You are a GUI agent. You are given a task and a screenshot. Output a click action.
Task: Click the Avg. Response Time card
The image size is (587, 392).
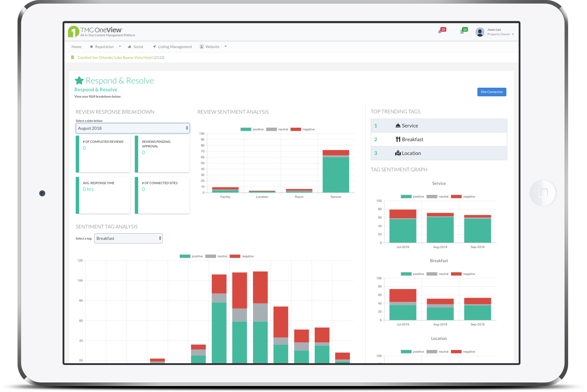click(x=103, y=195)
